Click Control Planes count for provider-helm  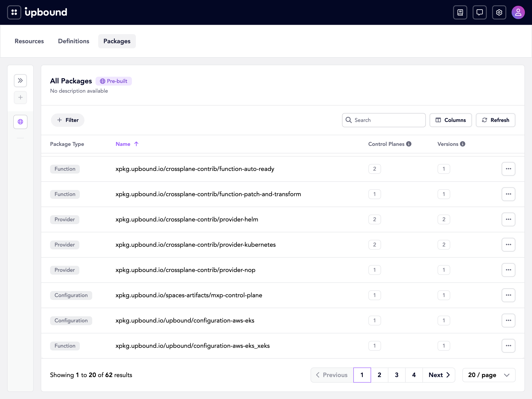coord(375,219)
